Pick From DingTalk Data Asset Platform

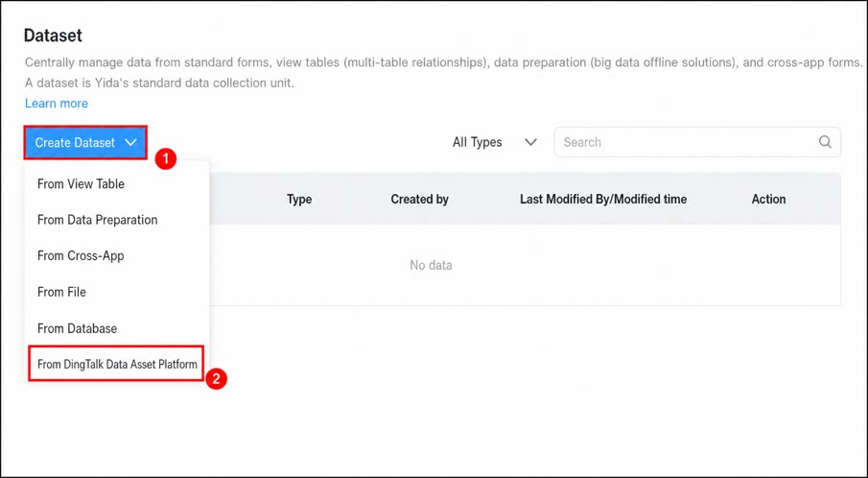pos(117,365)
